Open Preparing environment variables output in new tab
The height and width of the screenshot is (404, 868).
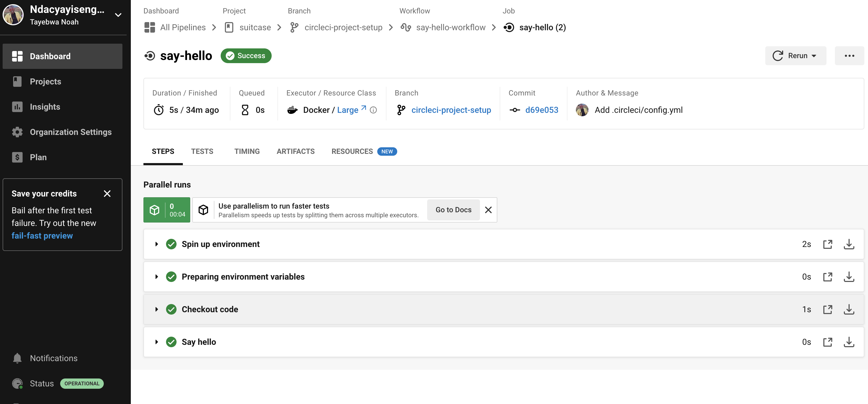coord(828,277)
